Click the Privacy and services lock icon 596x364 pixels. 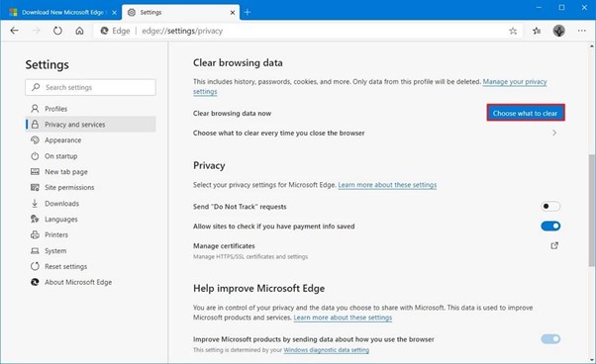[x=35, y=125]
